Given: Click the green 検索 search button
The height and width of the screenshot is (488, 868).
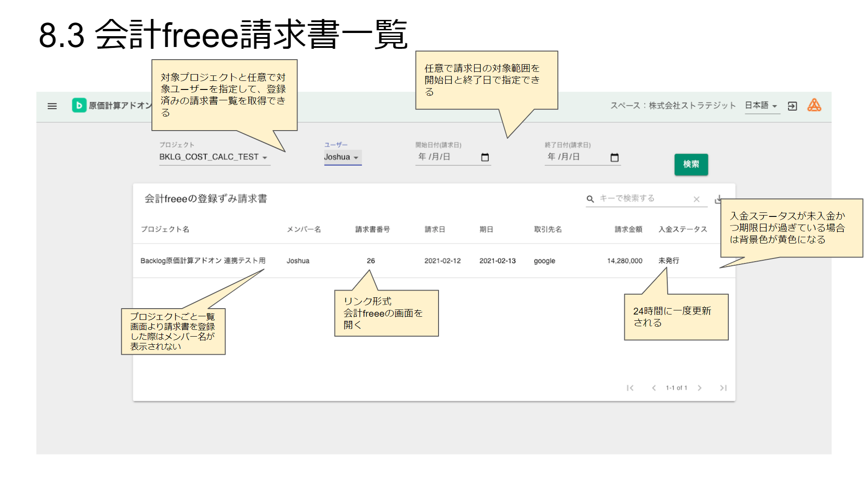Looking at the screenshot, I should (691, 164).
